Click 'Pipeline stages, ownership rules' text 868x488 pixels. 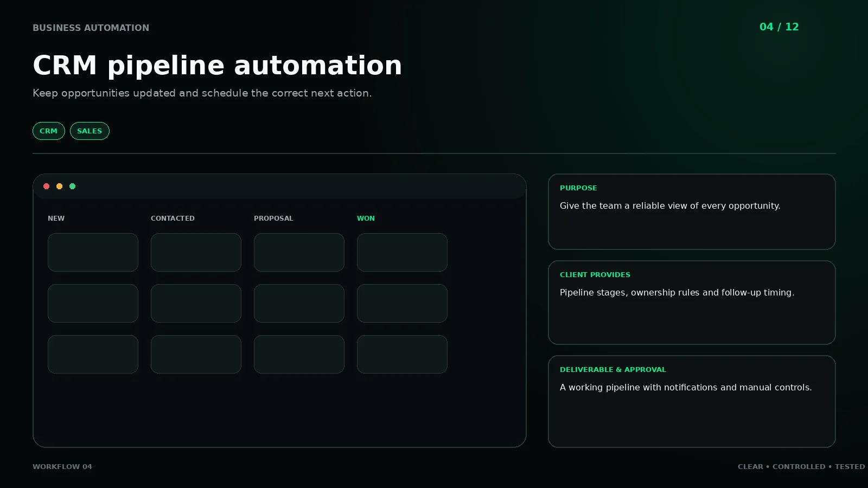[677, 292]
